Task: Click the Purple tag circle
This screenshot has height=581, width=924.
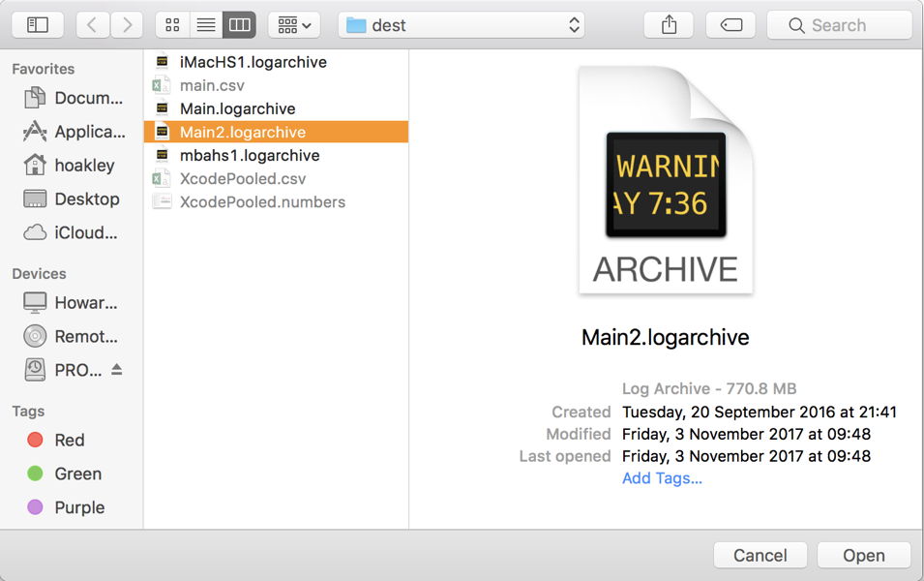Action: point(35,506)
